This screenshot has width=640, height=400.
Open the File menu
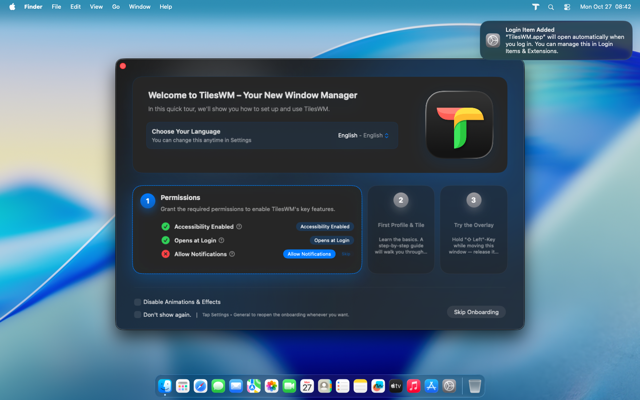click(x=56, y=7)
